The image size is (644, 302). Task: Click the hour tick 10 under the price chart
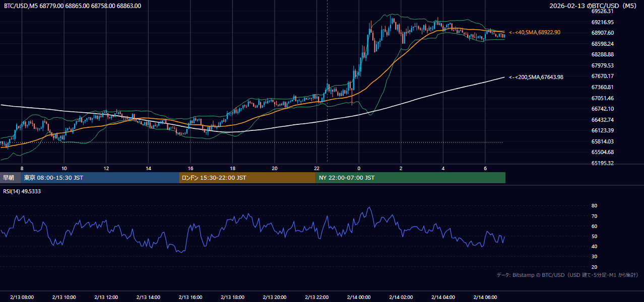(64, 168)
